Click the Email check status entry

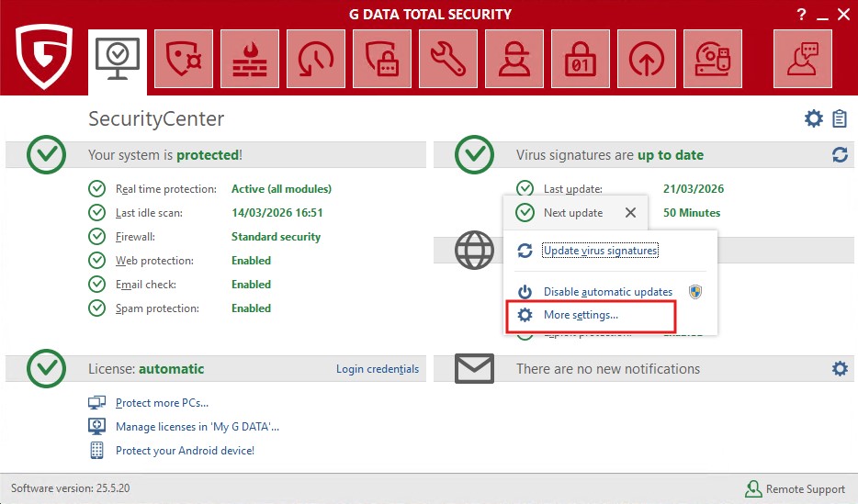[x=145, y=285]
